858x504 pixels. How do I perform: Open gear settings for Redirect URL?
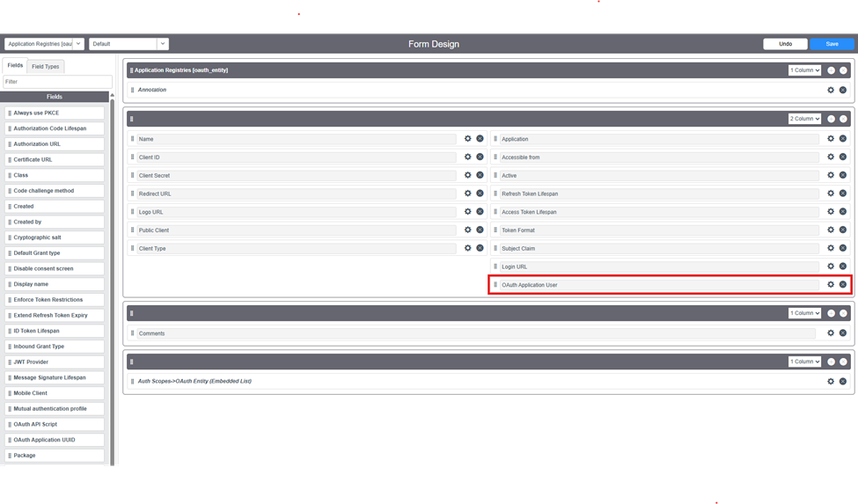pyautogui.click(x=468, y=194)
